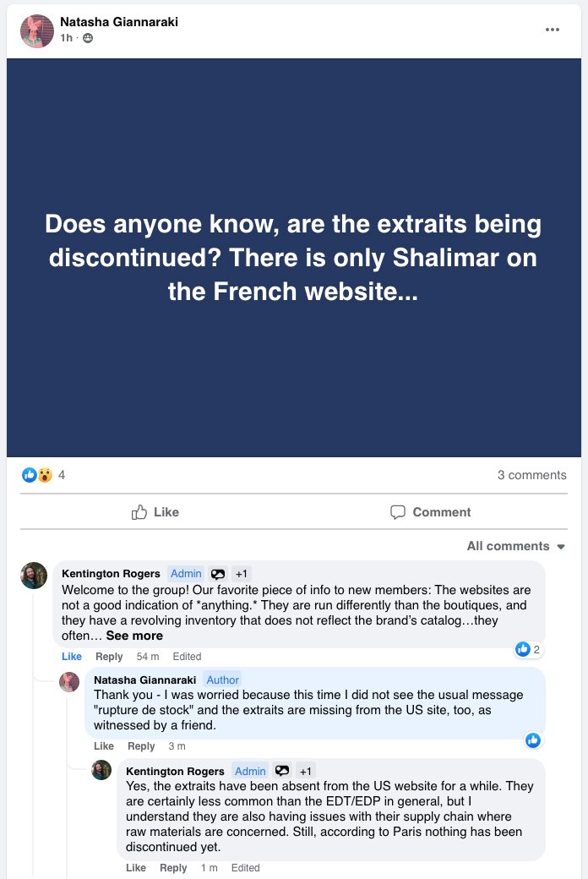Click the Admin badge on Kentington's first comment
The width and height of the screenshot is (588, 879).
(186, 574)
